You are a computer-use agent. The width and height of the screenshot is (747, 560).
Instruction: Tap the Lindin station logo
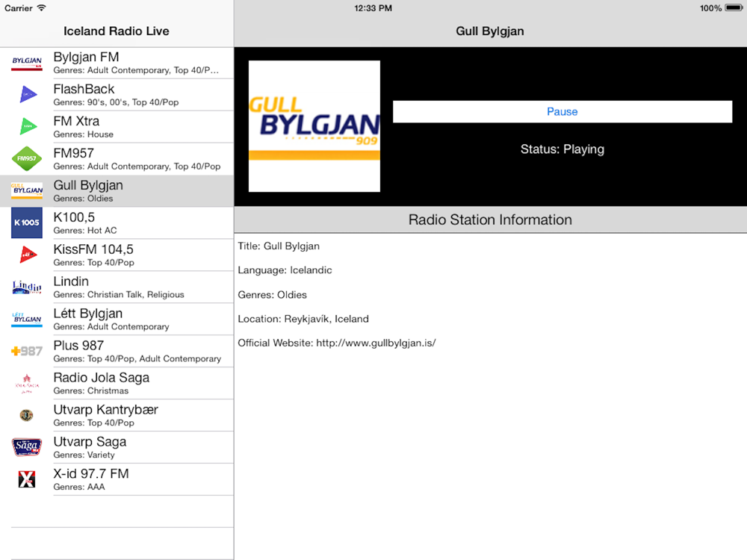pyautogui.click(x=27, y=287)
